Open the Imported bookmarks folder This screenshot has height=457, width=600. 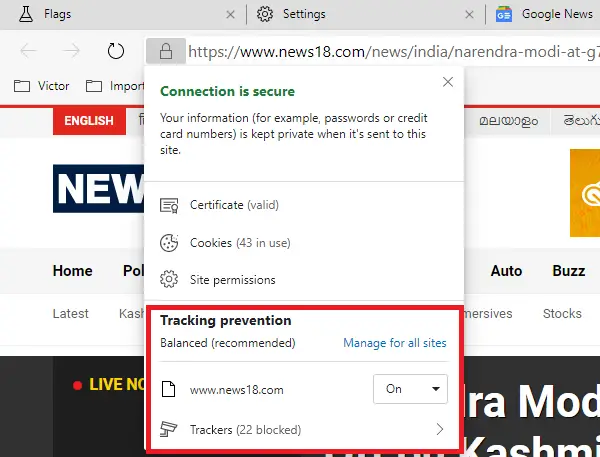point(115,86)
